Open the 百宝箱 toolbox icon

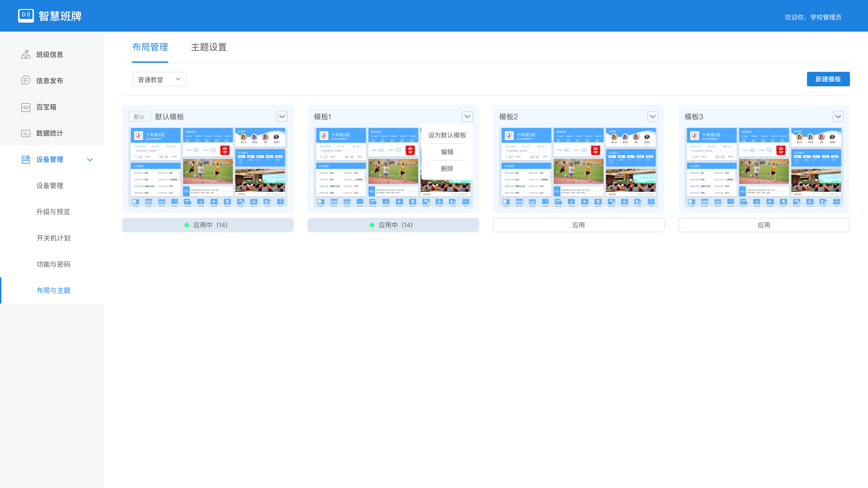[26, 107]
